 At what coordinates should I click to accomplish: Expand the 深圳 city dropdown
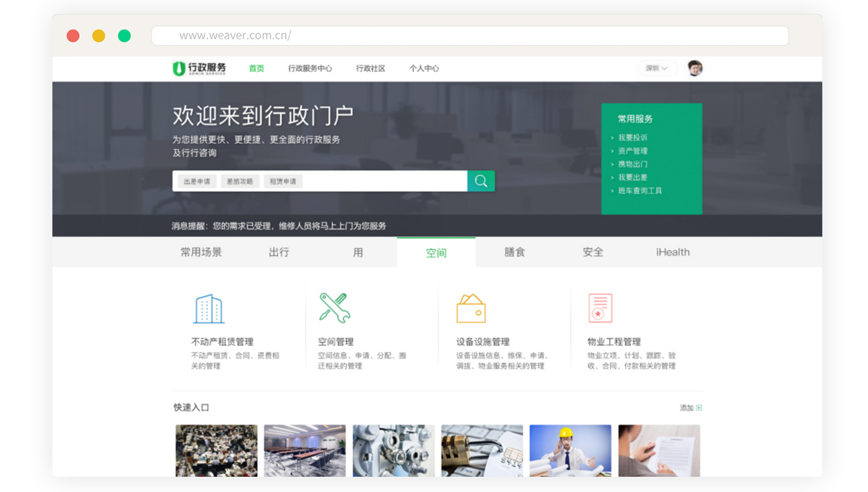(x=657, y=68)
